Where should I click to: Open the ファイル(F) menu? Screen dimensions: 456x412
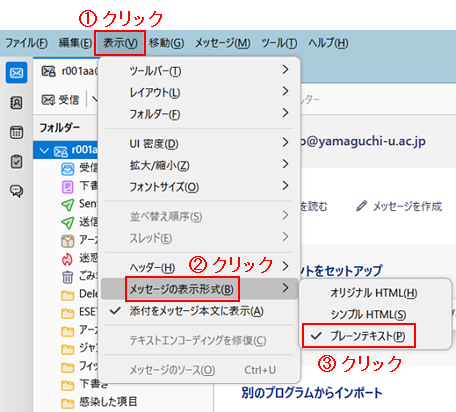26,43
